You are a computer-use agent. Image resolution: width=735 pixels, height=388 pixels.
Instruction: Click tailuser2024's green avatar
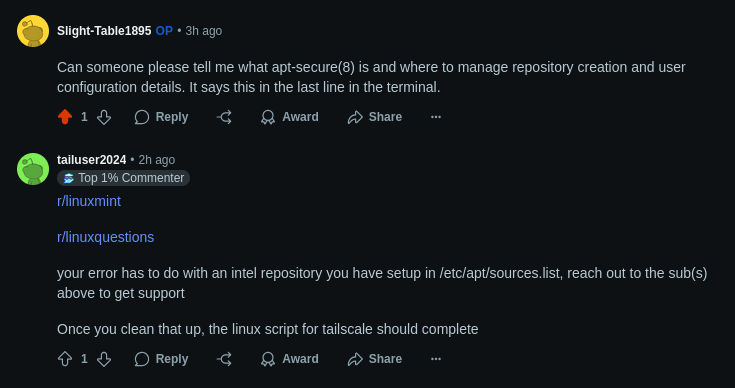(x=33, y=169)
